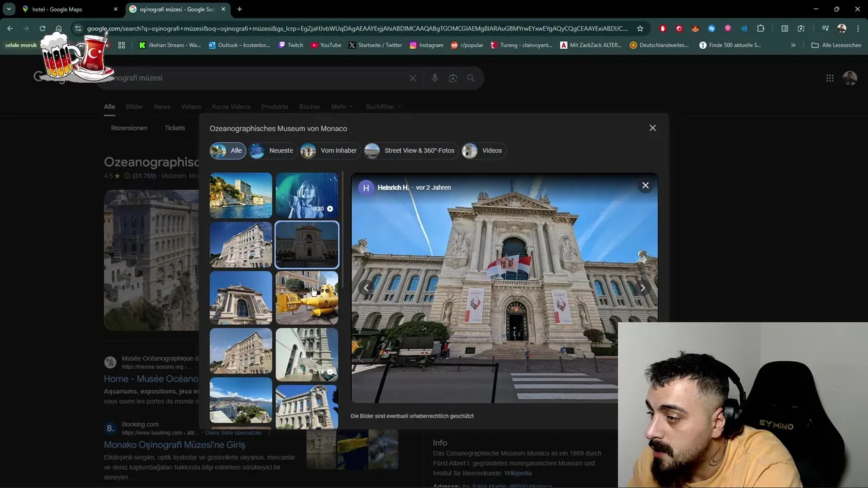Viewport: 868px width, 488px height.
Task: Select Street View & 360°-Fotos filter
Action: click(411, 150)
